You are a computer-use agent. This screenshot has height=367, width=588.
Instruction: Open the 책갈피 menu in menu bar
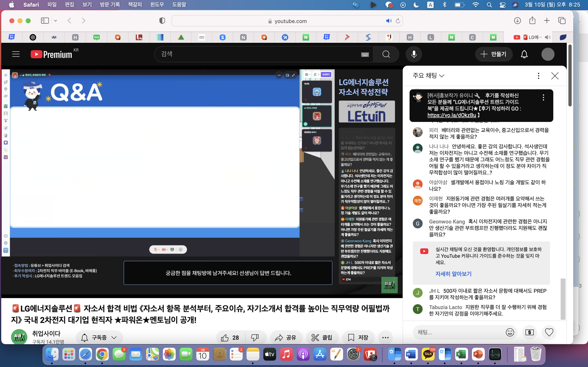coord(135,5)
